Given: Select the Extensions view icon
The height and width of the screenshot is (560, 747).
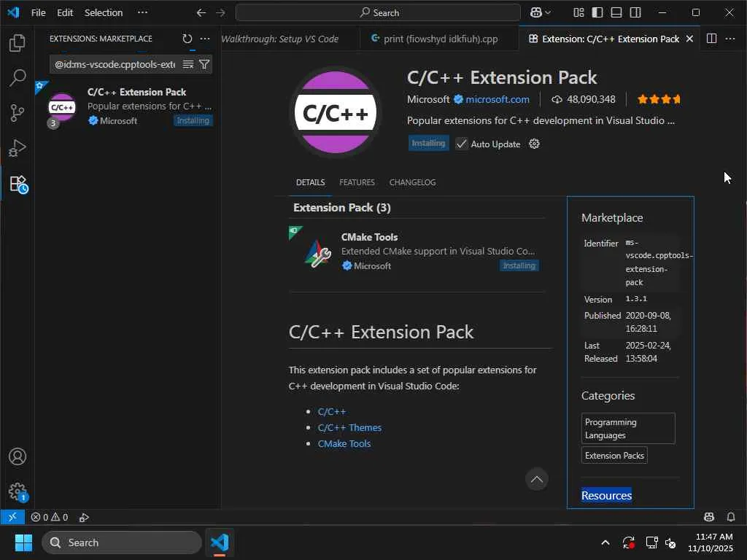Looking at the screenshot, I should (x=18, y=184).
